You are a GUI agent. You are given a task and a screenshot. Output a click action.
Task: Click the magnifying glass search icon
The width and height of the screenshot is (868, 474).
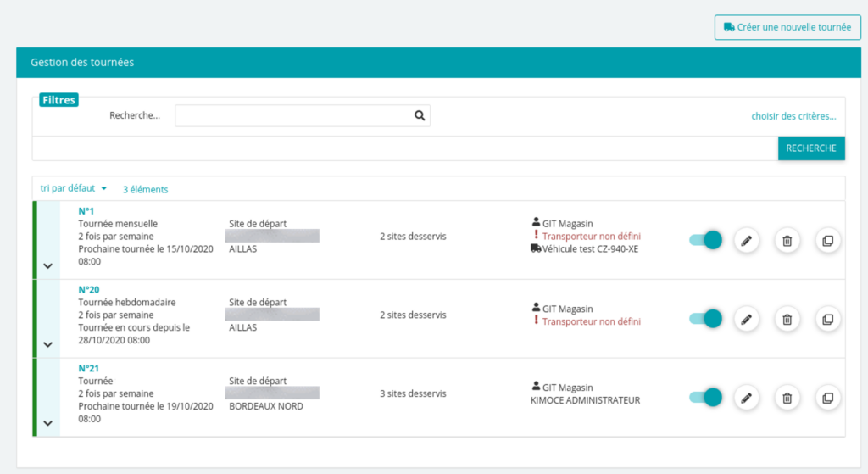pos(419,116)
